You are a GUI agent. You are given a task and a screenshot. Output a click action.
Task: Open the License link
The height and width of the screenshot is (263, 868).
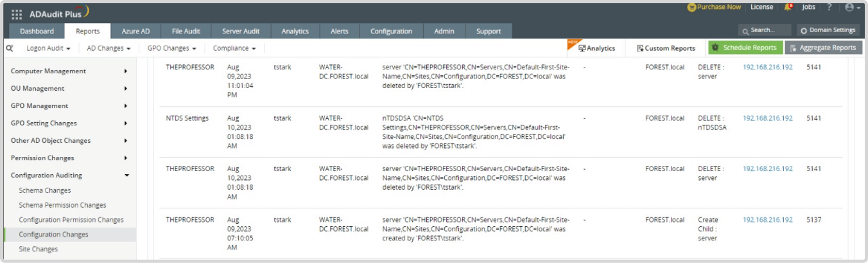(761, 7)
